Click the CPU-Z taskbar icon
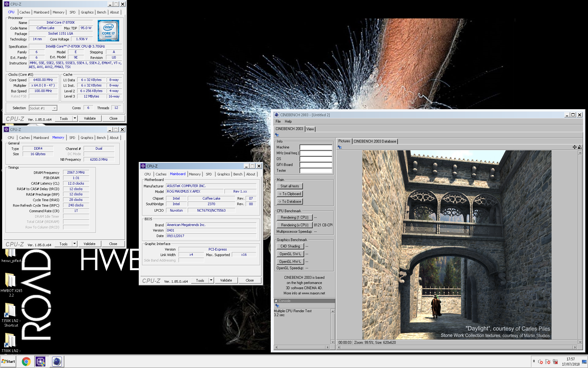 pos(40,362)
